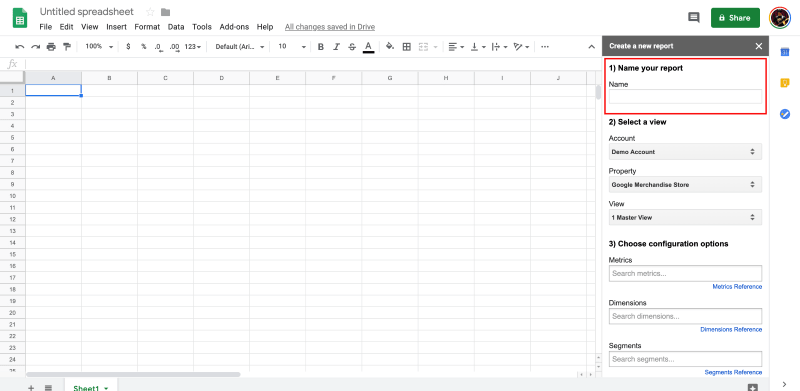The image size is (800, 391).
Task: Open the all sheets list icon
Action: 48,387
